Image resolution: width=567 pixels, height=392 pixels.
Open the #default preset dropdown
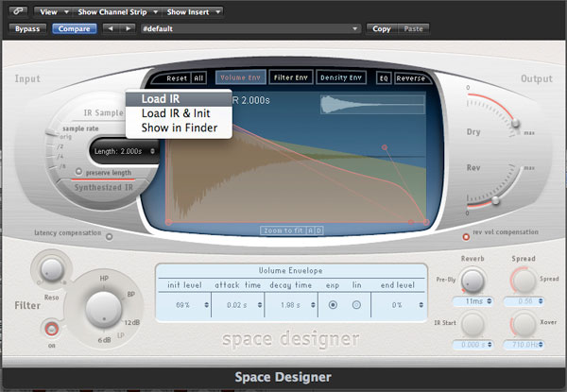click(250, 29)
